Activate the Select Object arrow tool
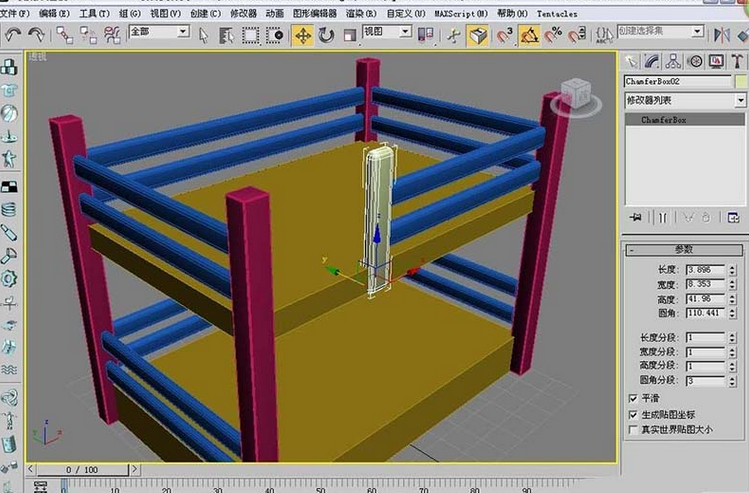749x493 pixels. point(203,35)
